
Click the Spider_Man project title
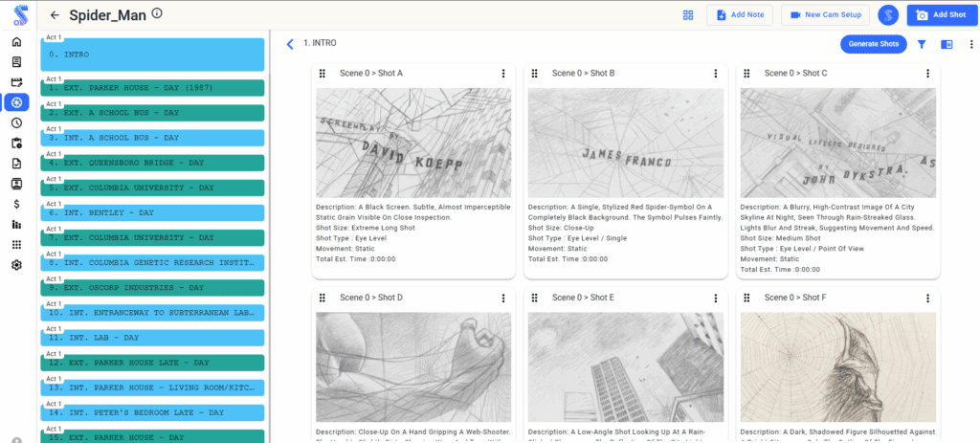click(108, 15)
